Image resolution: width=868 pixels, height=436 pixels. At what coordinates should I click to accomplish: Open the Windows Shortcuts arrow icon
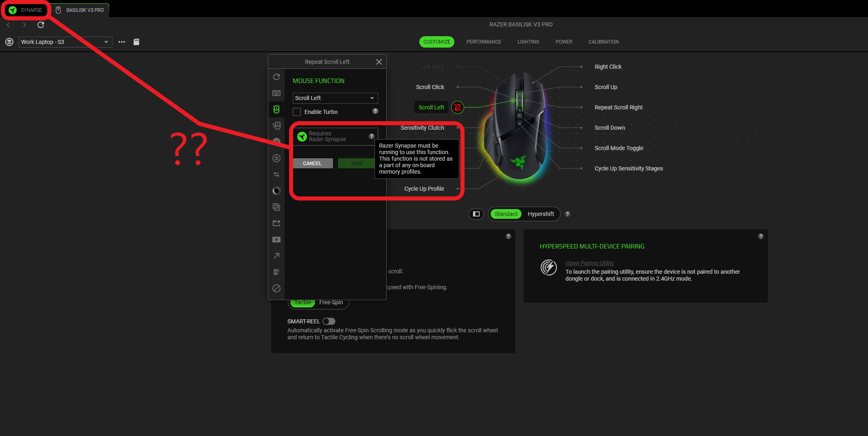pos(276,256)
